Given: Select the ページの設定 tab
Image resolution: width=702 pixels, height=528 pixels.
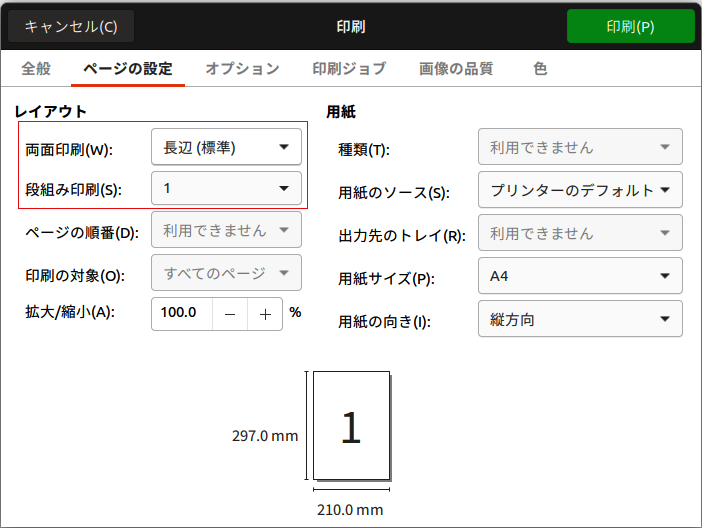Looking at the screenshot, I should pos(128,69).
